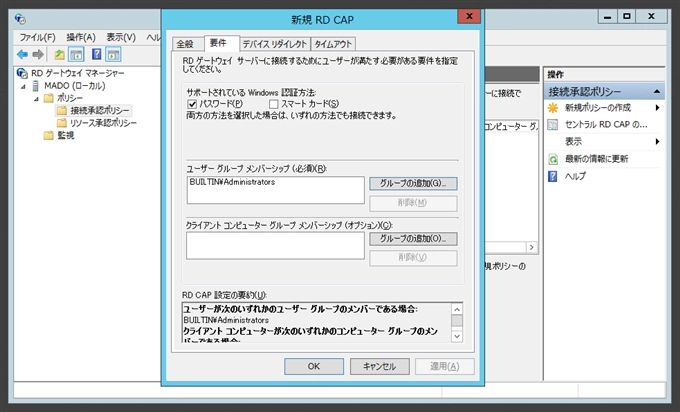The width and height of the screenshot is (680, 412).
Task: Open the ファイル(F) menu
Action: 37,37
